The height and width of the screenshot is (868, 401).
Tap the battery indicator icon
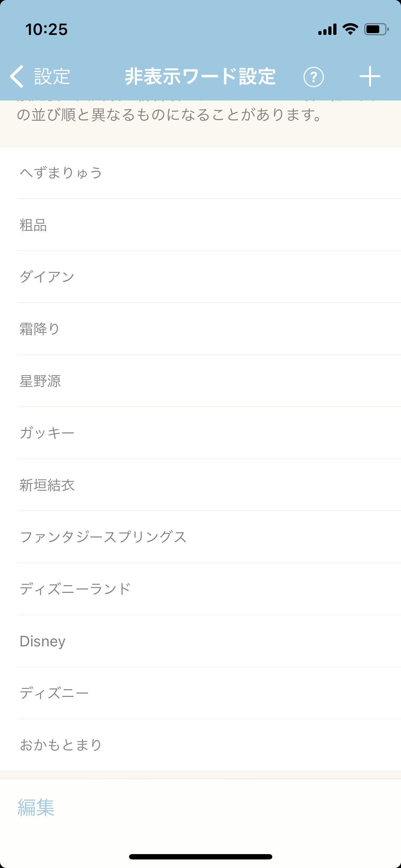376,29
